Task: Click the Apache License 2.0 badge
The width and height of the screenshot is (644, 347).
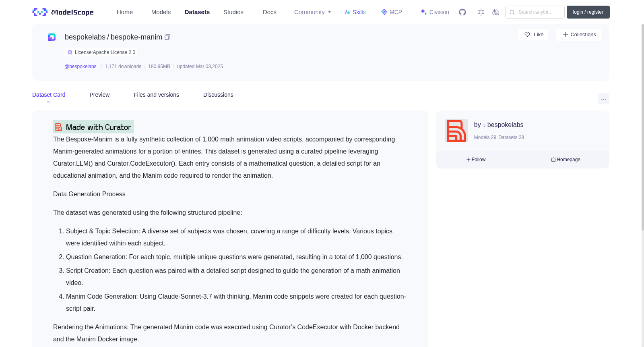Action: 101,52
